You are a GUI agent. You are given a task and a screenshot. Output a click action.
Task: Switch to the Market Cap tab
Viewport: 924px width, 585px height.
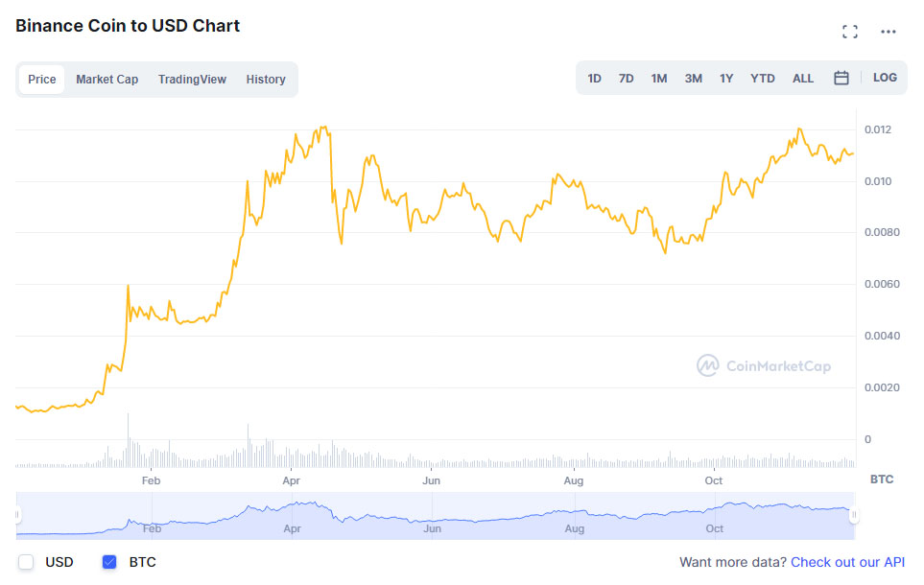[x=107, y=80]
